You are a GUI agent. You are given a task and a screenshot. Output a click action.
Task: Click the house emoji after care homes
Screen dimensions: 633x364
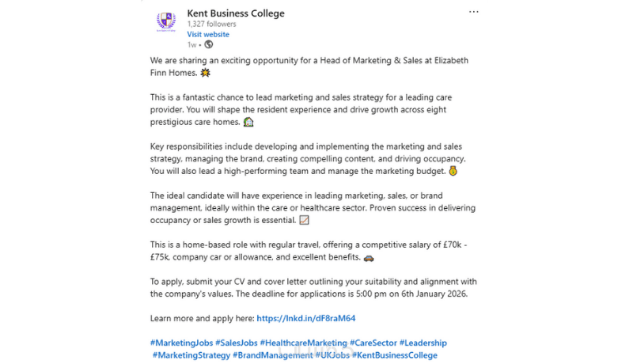click(x=248, y=123)
